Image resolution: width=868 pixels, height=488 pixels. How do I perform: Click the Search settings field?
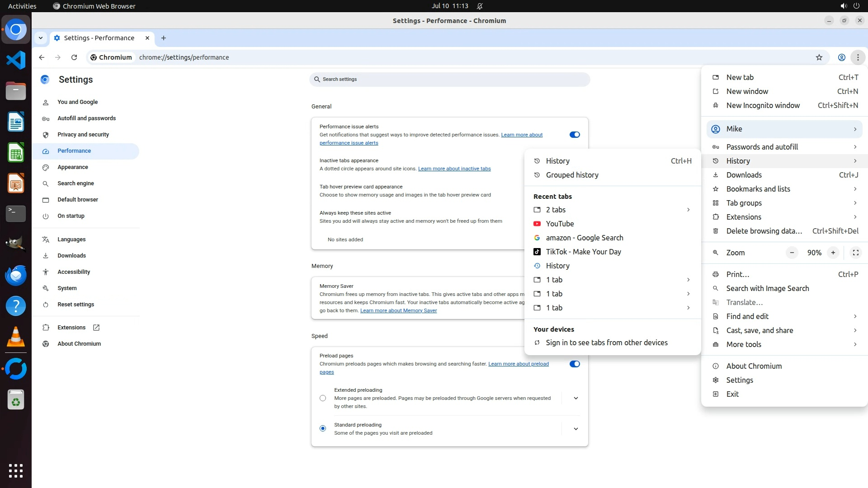point(449,79)
